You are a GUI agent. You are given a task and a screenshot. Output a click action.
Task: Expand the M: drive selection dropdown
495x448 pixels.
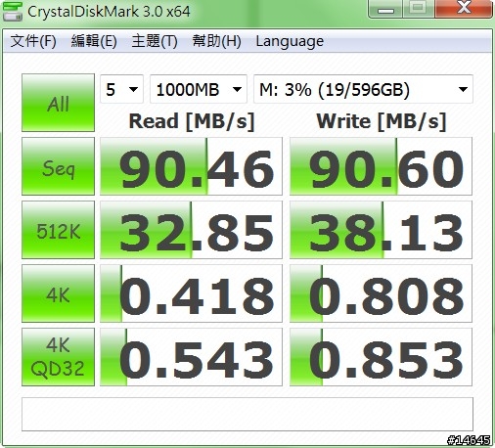pos(363,89)
